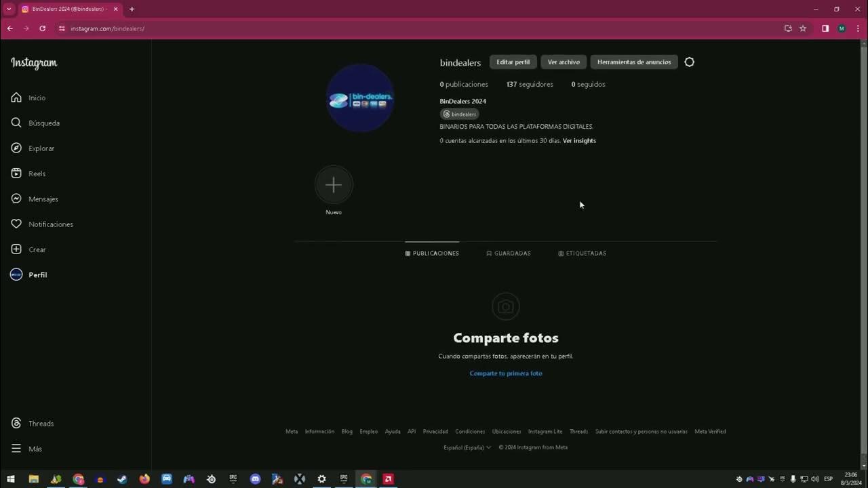Viewport: 868px width, 488px height.
Task: Switch to the Etiquetadas tab
Action: (582, 253)
